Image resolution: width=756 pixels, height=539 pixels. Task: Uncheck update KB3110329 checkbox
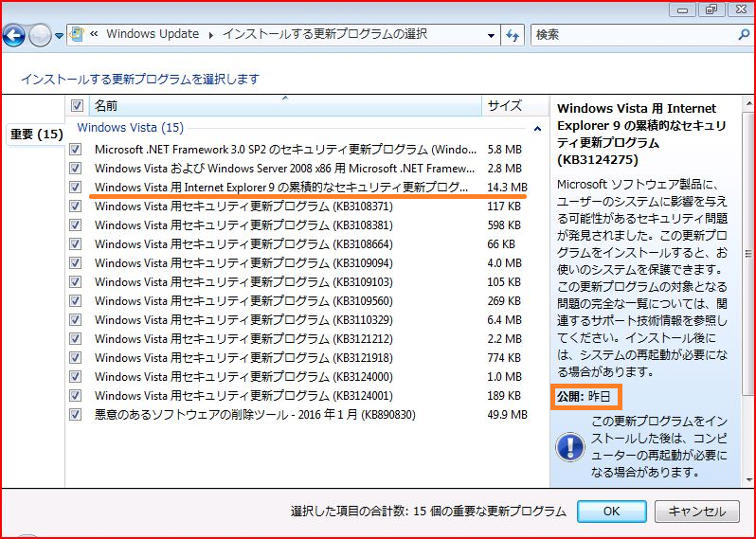(x=75, y=319)
